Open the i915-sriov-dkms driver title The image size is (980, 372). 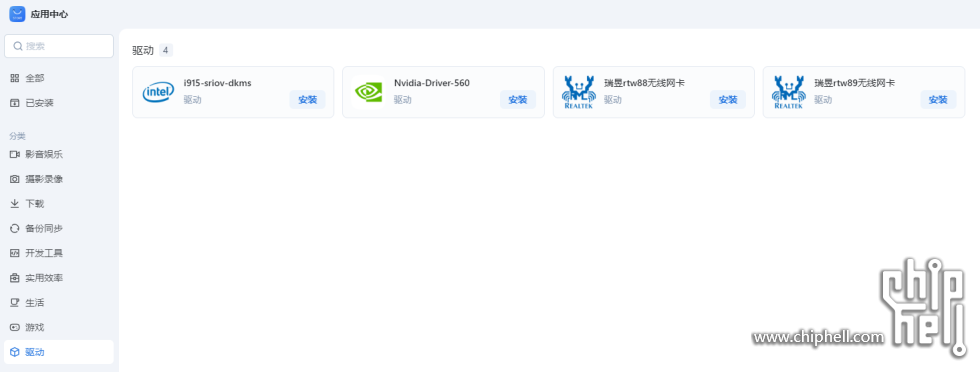click(218, 83)
